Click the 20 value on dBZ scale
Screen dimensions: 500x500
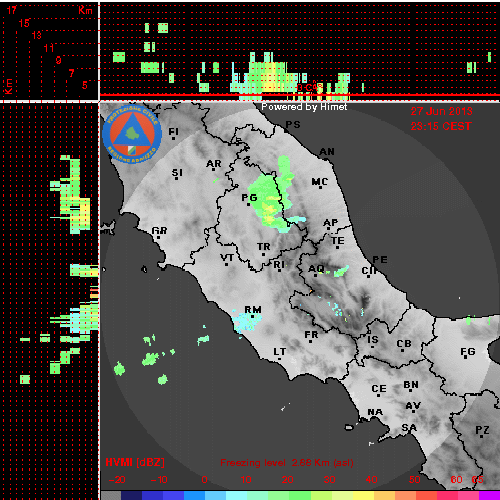tap(287, 480)
